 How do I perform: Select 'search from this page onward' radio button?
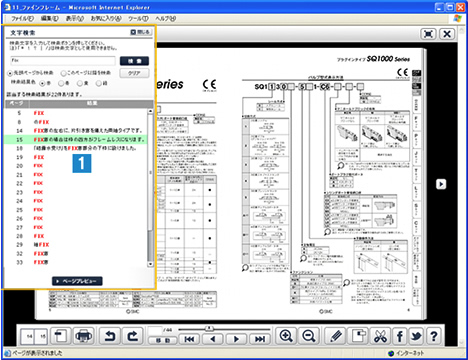(63, 73)
